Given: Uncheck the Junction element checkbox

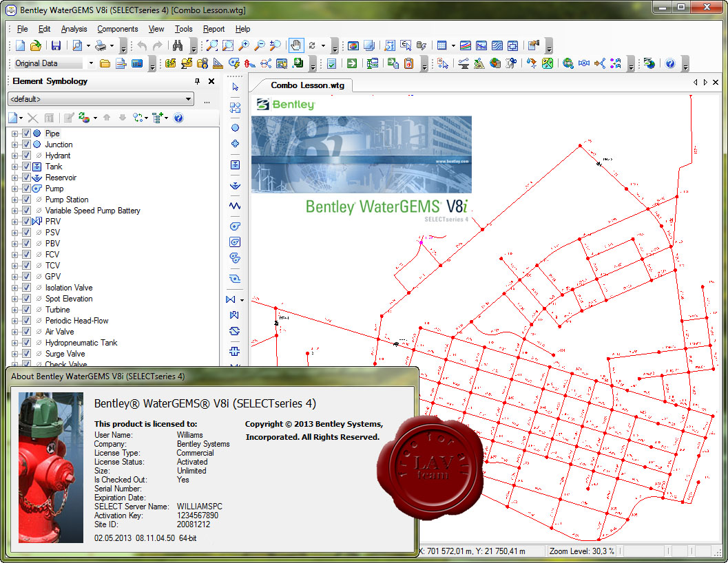Looking at the screenshot, I should 26,145.
